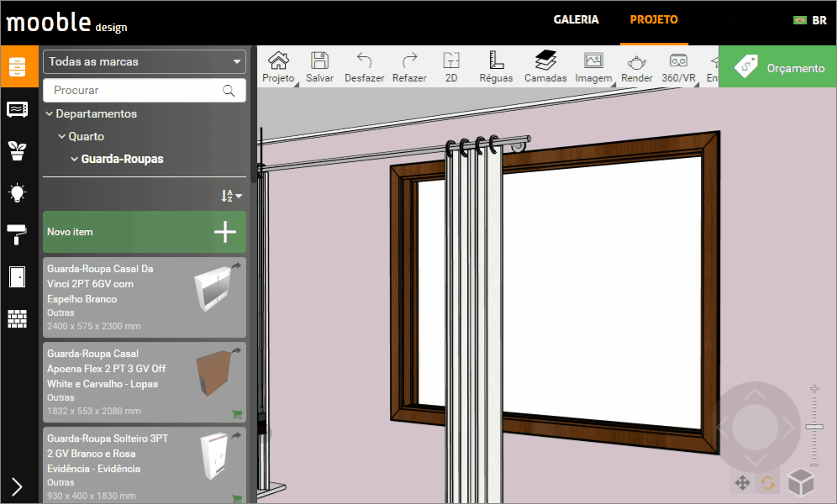The image size is (837, 504).
Task: Select the paint roller tool icon
Action: tap(17, 234)
